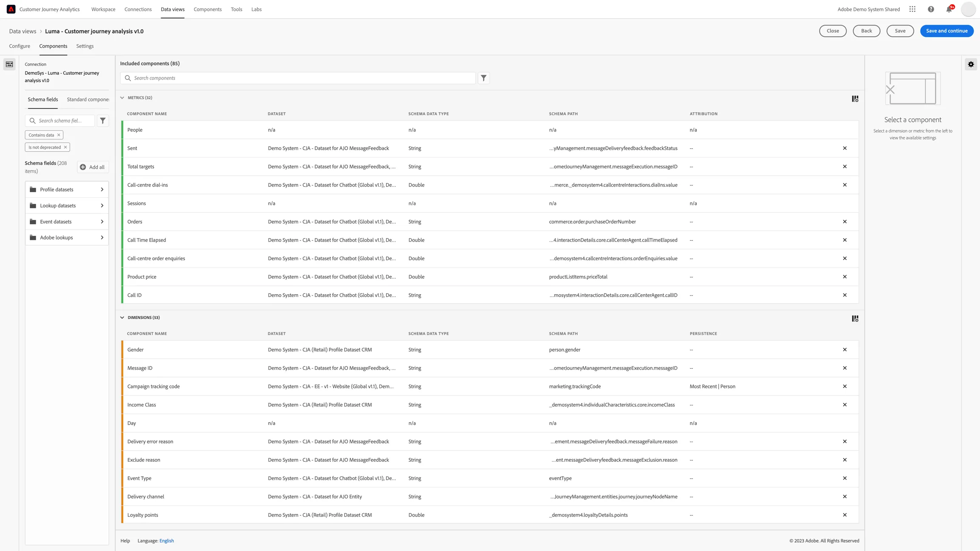
Task: Open the settings gear on right rail
Action: [971, 64]
